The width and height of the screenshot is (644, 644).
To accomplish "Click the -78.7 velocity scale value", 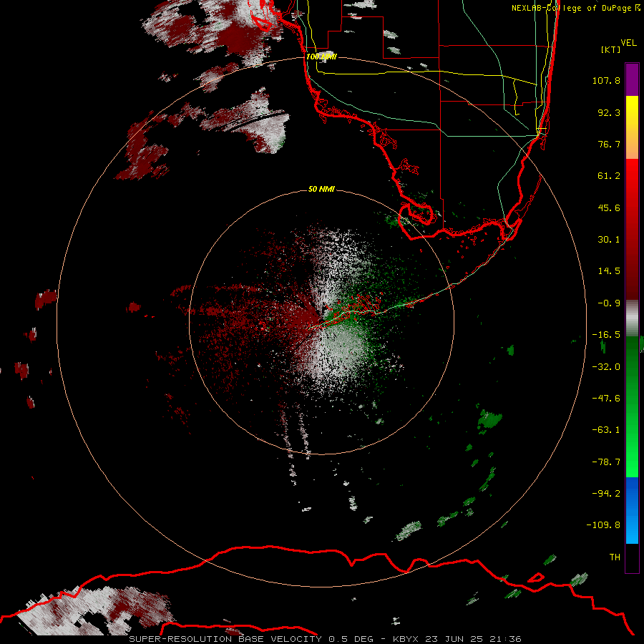I will click(606, 462).
